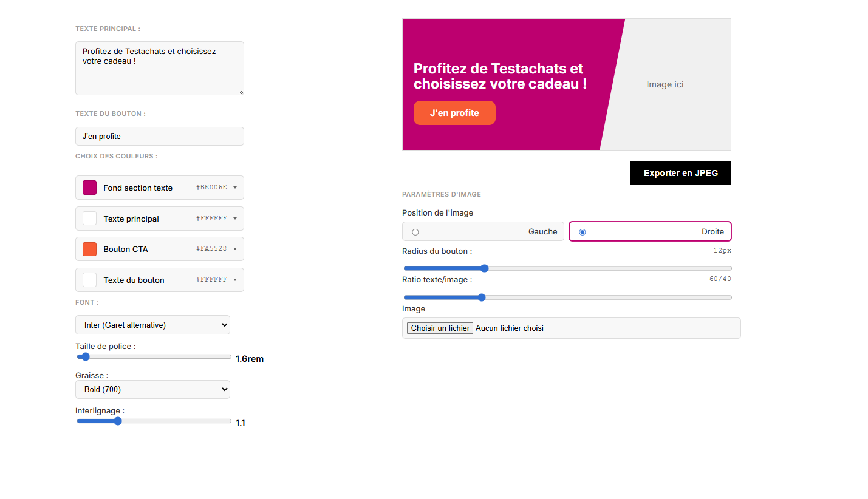868x499 pixels.
Task: Click the Exporter en JPEG button
Action: click(681, 173)
